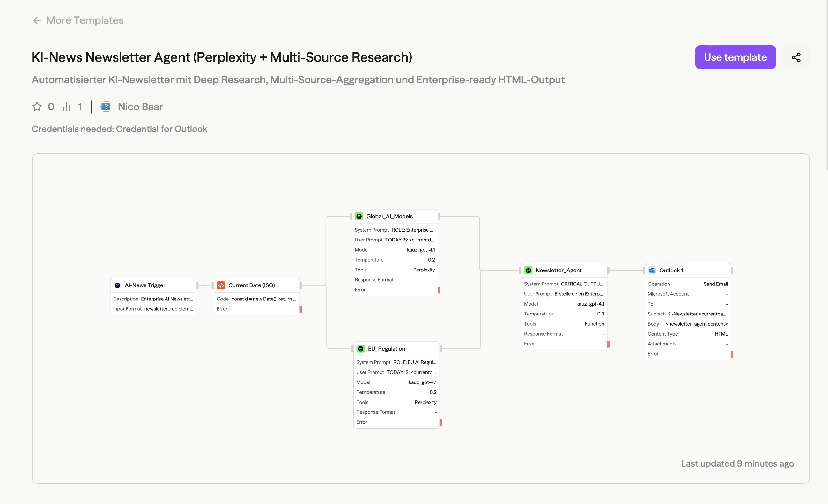This screenshot has height=504, width=828.
Task: Click the Current Date (ISO) code icon
Action: [x=221, y=285]
